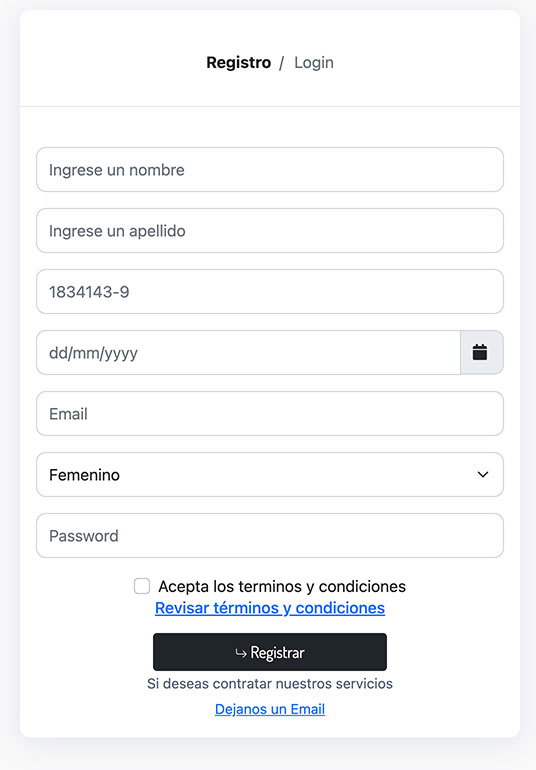Tick the terms and conditions checkbox
Screen dimensions: 536x770
click(142, 586)
